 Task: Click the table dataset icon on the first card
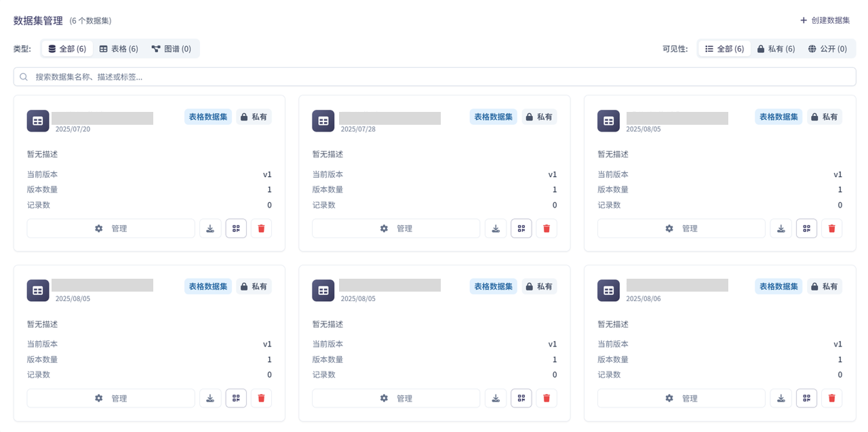pos(38,120)
